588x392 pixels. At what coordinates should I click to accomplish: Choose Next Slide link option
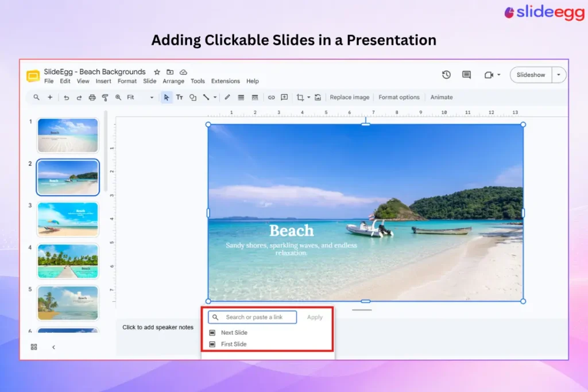[234, 333]
